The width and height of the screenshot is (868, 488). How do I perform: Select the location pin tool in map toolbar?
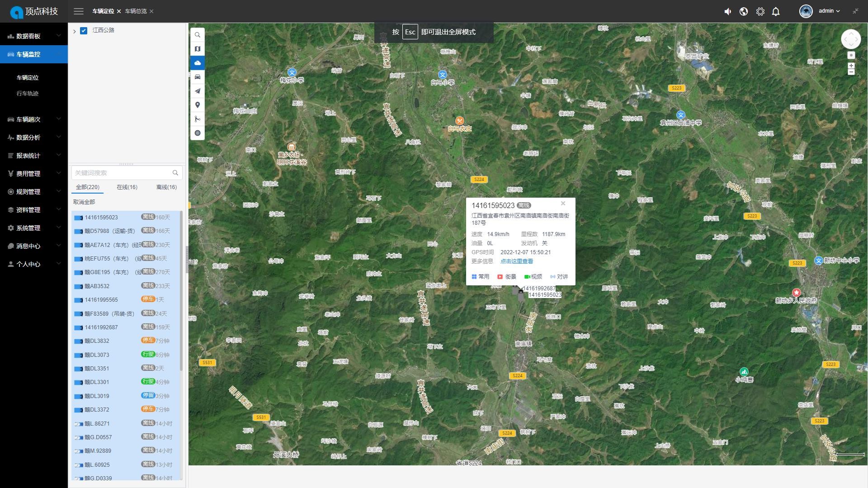point(198,105)
